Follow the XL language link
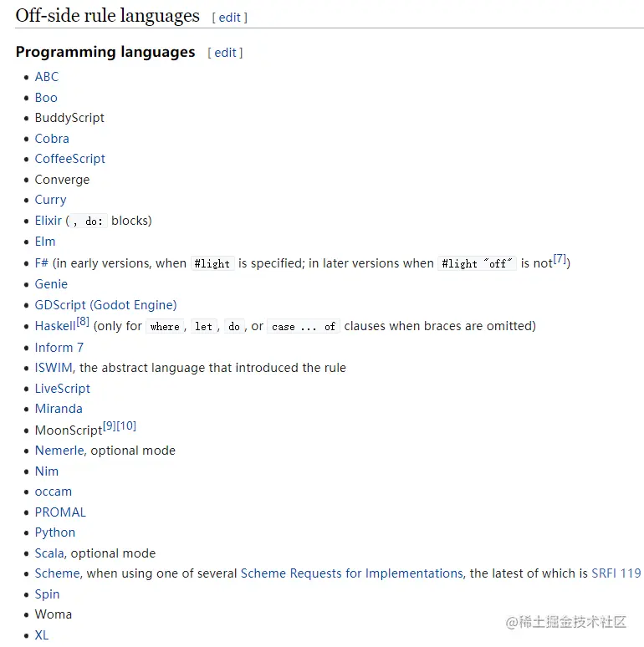This screenshot has height=647, width=644. 41,635
